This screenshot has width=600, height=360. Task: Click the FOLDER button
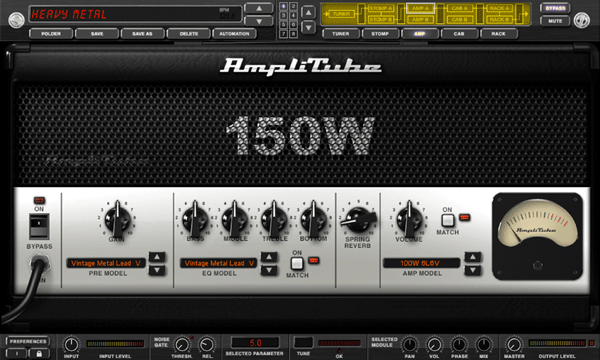click(51, 34)
